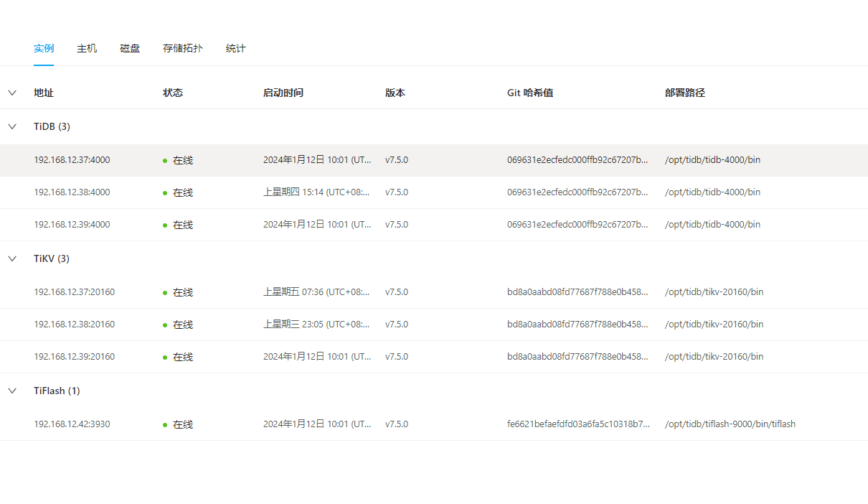Click start time 上星期三 23:05
The height and width of the screenshot is (504, 868).
(x=317, y=325)
